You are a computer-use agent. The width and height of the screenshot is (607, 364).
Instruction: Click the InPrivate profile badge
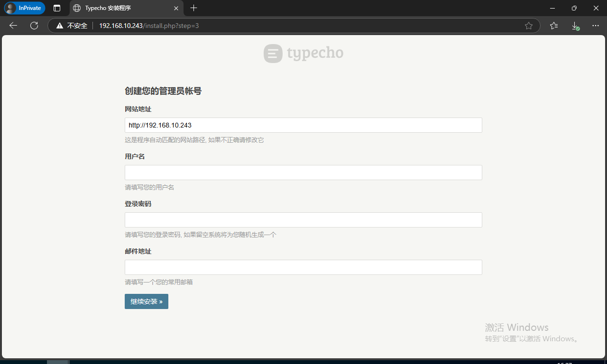click(x=25, y=8)
